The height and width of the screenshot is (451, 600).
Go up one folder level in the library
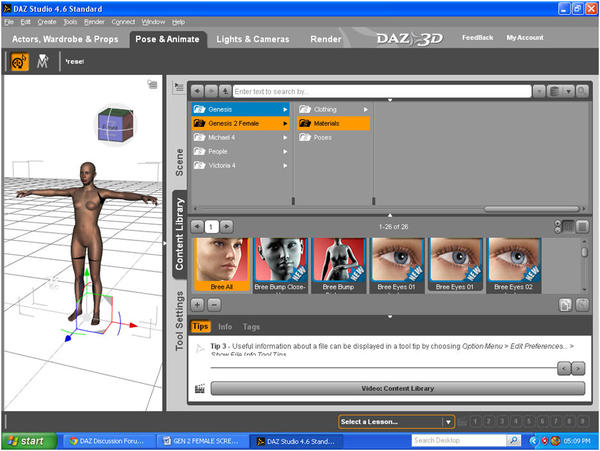pyautogui.click(x=225, y=91)
